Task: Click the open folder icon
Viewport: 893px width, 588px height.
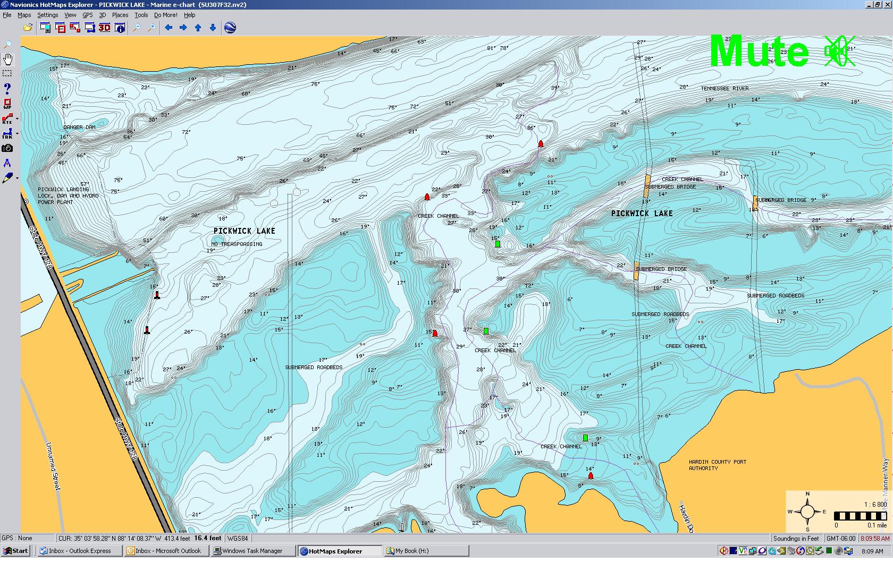Action: 28,28
